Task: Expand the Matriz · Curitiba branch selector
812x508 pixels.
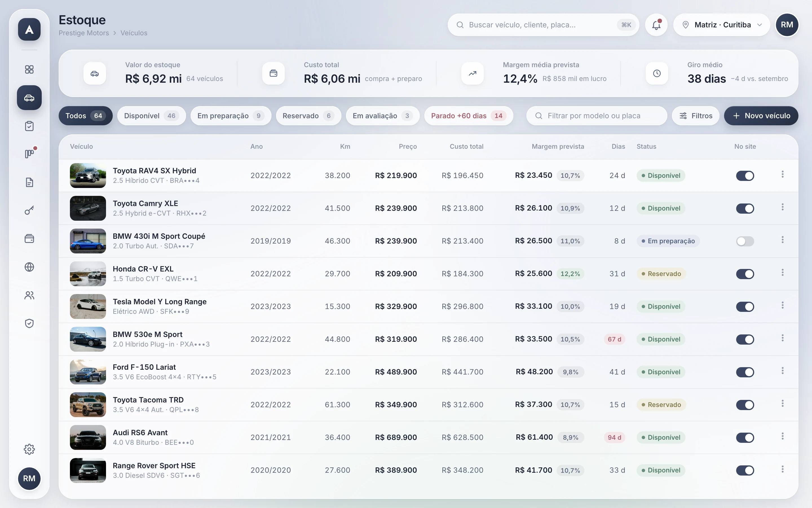Action: pos(721,25)
